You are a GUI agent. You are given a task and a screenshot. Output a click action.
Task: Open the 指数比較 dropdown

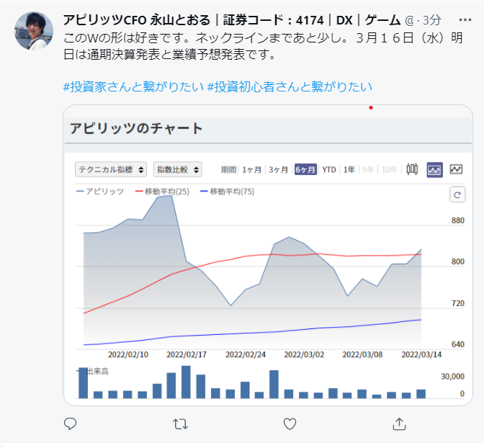pos(178,169)
